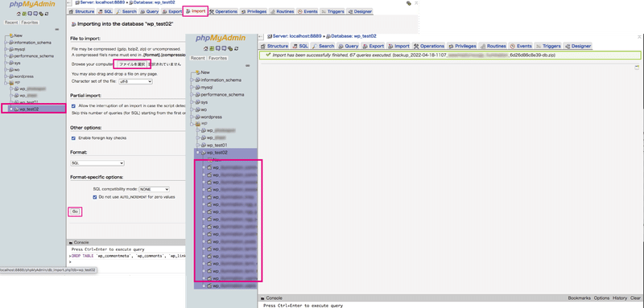Expand mysql node in left window tree
Image resolution: width=644 pixels, height=308 pixels.
6,49
